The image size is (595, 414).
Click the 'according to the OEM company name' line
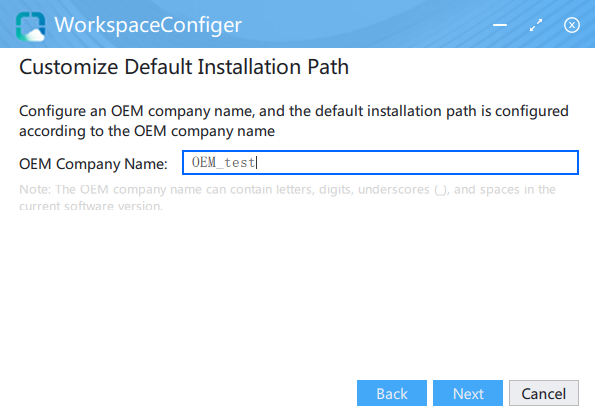(147, 131)
